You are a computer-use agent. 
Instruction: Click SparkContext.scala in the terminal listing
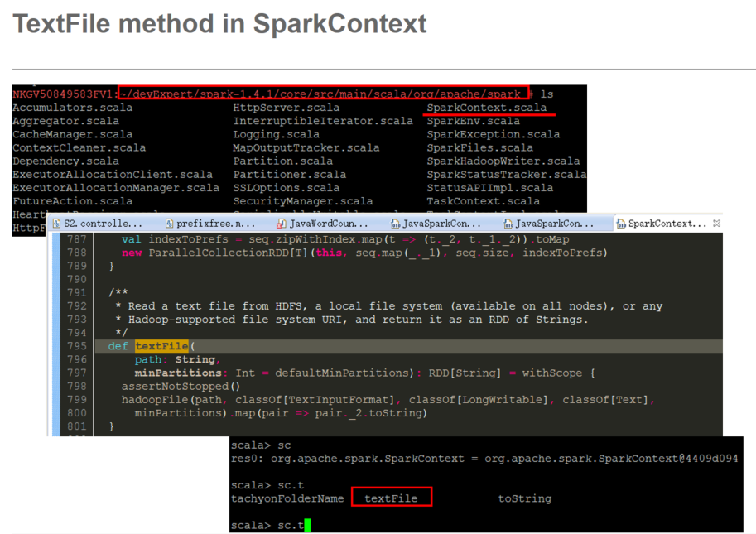487,108
